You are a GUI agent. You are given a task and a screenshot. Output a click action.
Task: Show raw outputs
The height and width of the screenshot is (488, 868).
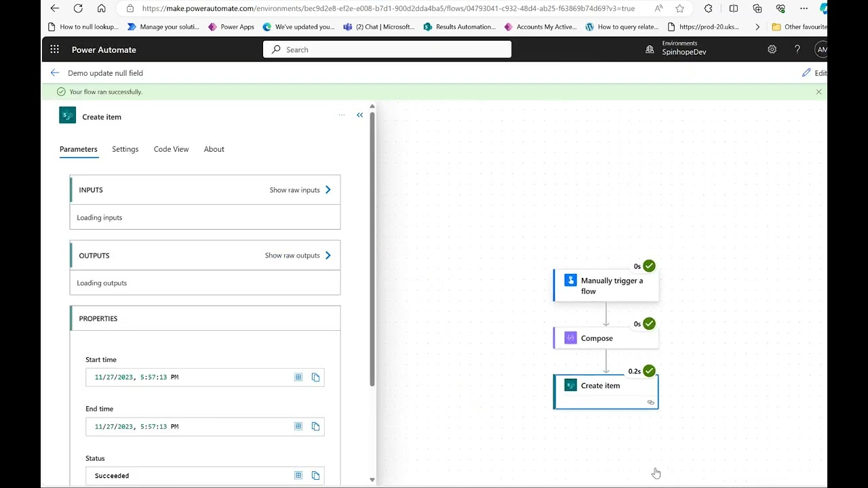tap(298, 256)
